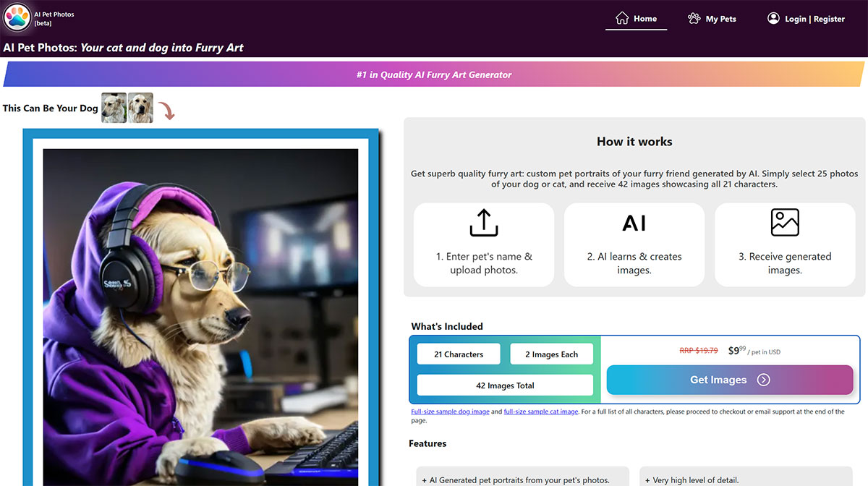Viewport: 868px width, 486px height.
Task: Open the full-size sample cat image link
Action: tap(540, 410)
